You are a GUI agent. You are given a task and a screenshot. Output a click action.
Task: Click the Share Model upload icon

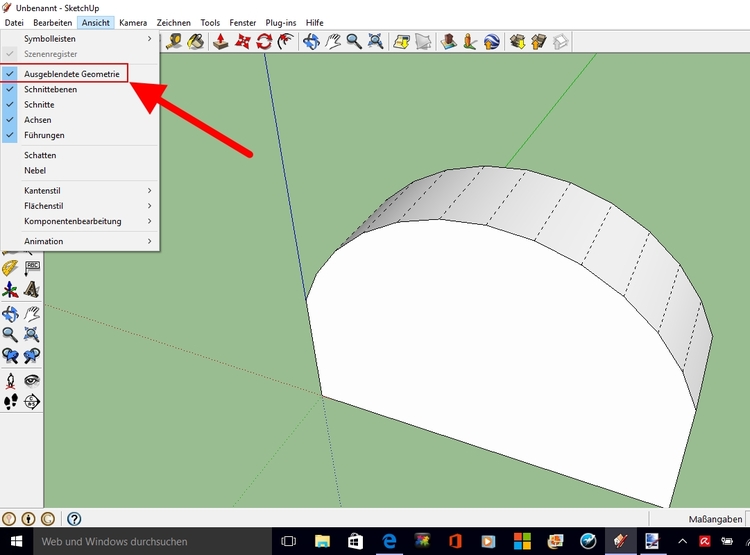pos(539,42)
